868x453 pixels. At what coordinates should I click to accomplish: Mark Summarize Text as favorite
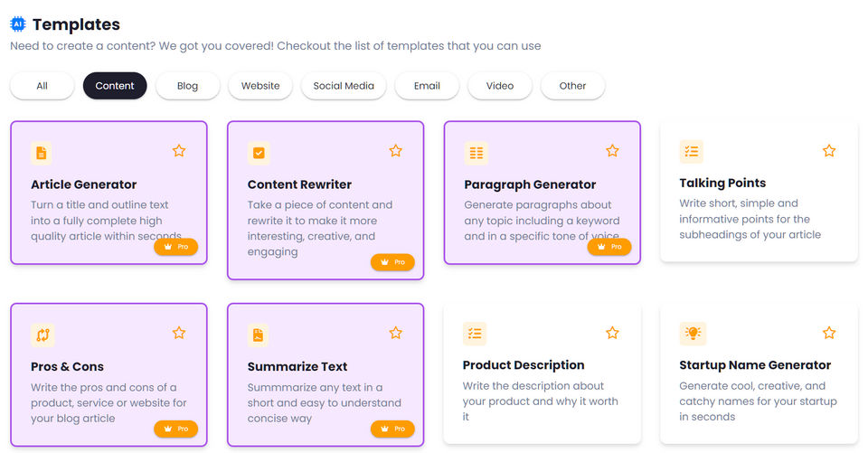pos(395,333)
